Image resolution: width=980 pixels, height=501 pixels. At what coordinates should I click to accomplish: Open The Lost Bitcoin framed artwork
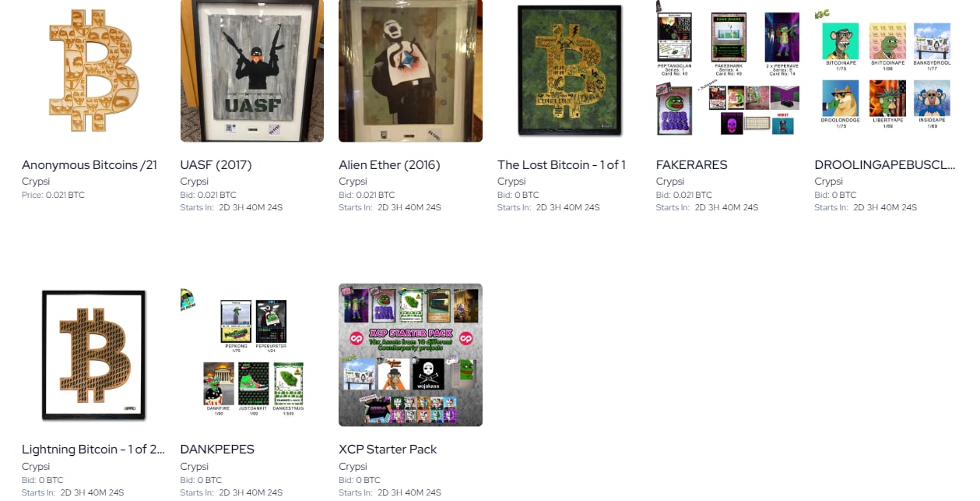[x=569, y=71]
